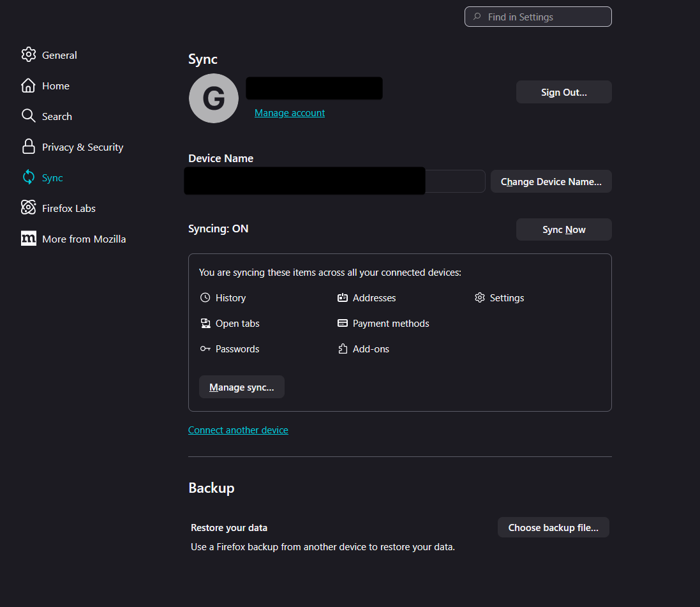Switch to Firefox Labs settings

68,209
